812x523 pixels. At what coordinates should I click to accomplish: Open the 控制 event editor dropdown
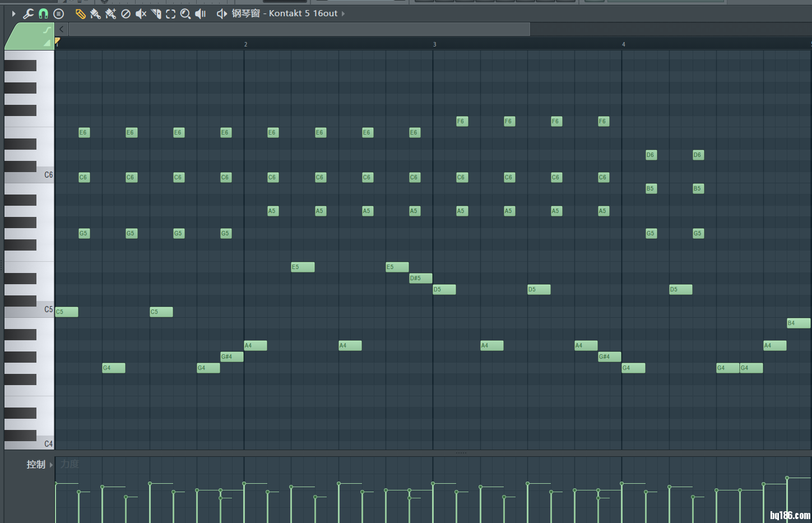(x=39, y=465)
